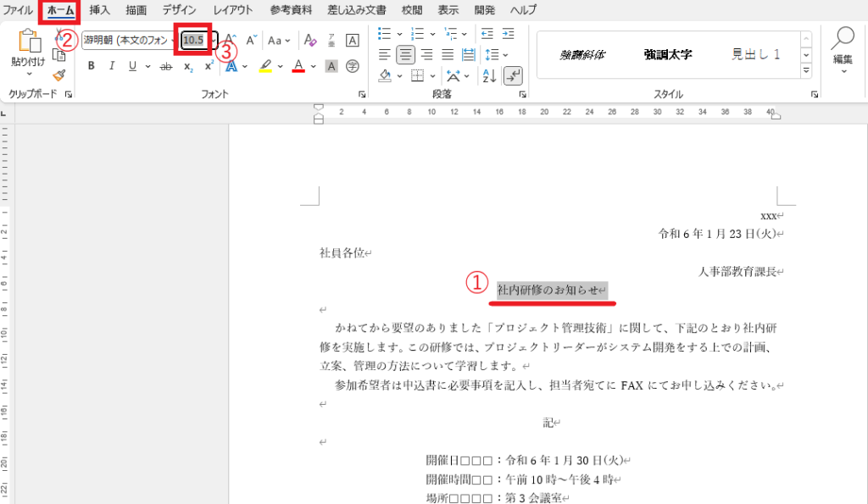Open the ファイル tab
Screen dimensions: 868x504
tap(18, 10)
